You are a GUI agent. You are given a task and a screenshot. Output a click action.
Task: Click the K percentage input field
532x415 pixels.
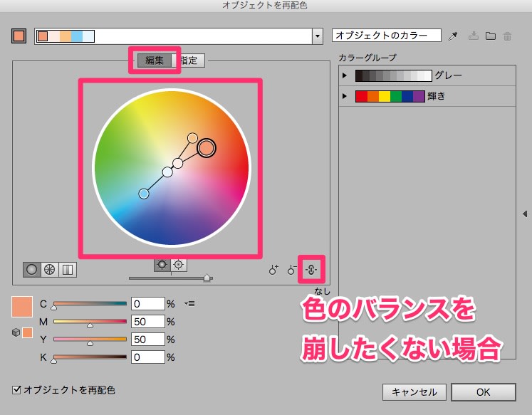pyautogui.click(x=148, y=357)
